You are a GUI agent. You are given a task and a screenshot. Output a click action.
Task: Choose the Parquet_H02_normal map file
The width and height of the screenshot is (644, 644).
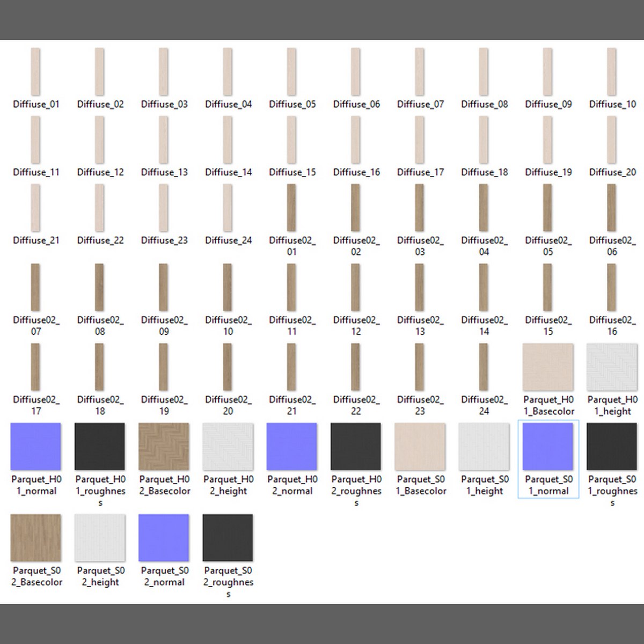pyautogui.click(x=291, y=447)
